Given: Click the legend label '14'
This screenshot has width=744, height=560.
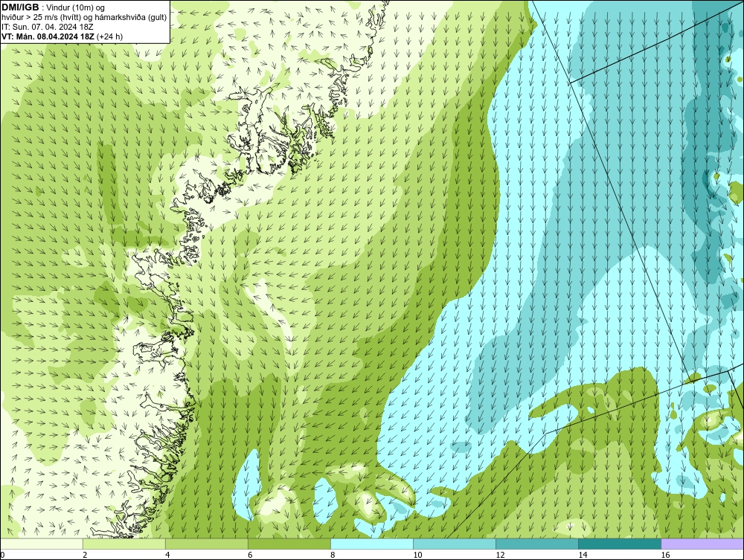Looking at the screenshot, I should pos(583,555).
